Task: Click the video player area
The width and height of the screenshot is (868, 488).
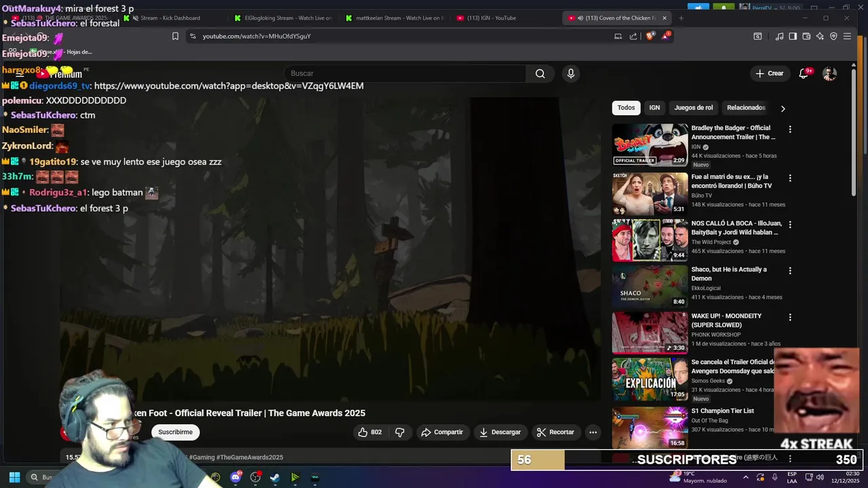Action: [330, 249]
